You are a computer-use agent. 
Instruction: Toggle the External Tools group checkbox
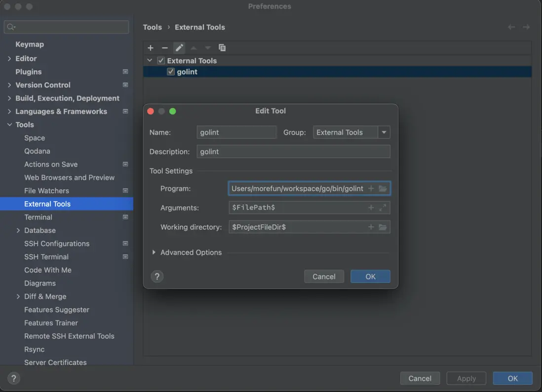[x=161, y=61]
